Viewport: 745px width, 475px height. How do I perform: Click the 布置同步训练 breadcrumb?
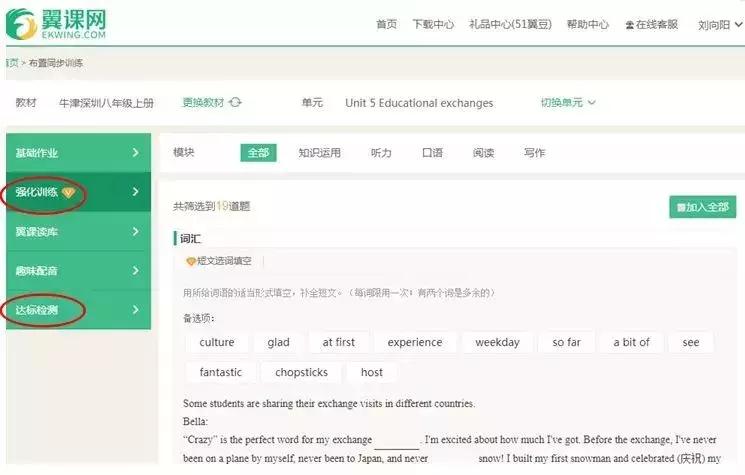56,63
